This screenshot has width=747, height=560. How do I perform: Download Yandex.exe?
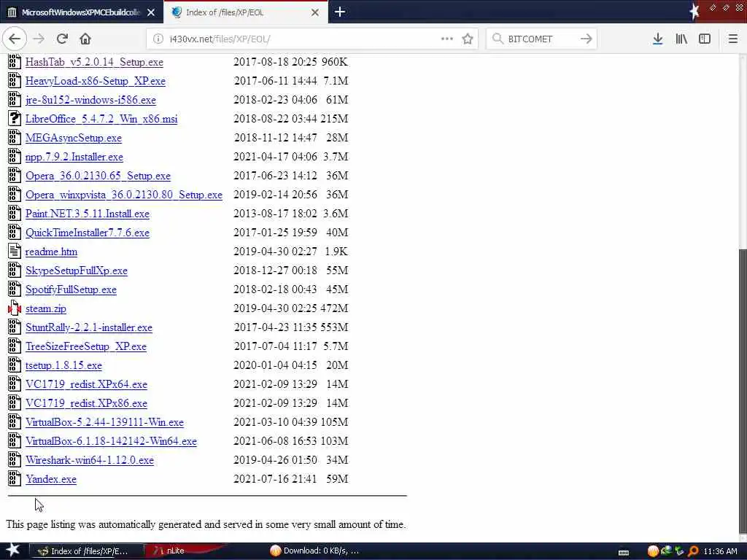tap(51, 479)
